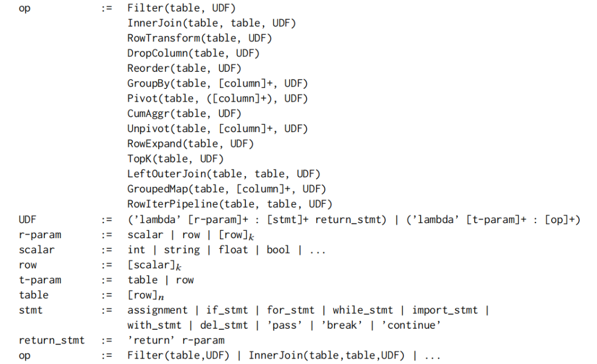Image resolution: width=597 pixels, height=364 pixels.
Task: Click the CumAggr(table, UDF) line
Action: (x=184, y=114)
